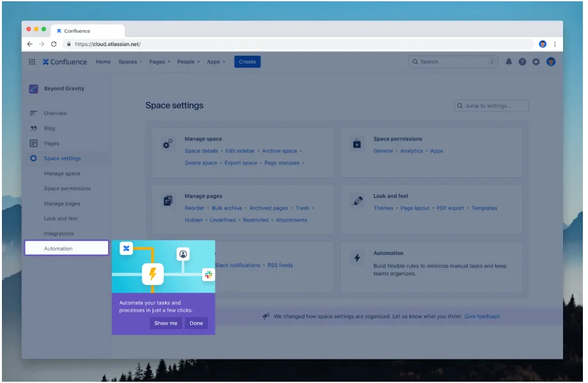The height and width of the screenshot is (383, 588).
Task: Open help using the question mark icon
Action: click(x=521, y=61)
